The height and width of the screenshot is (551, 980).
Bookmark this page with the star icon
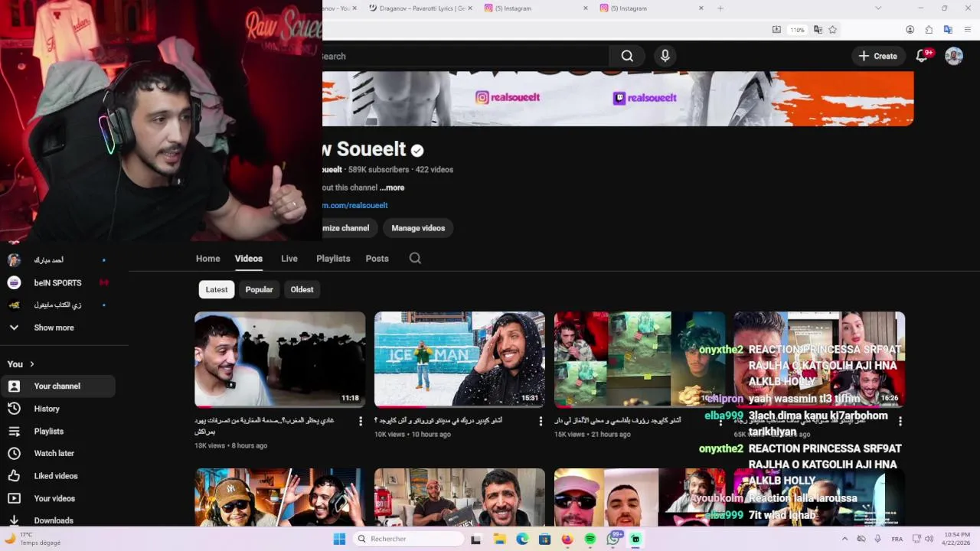click(x=832, y=30)
